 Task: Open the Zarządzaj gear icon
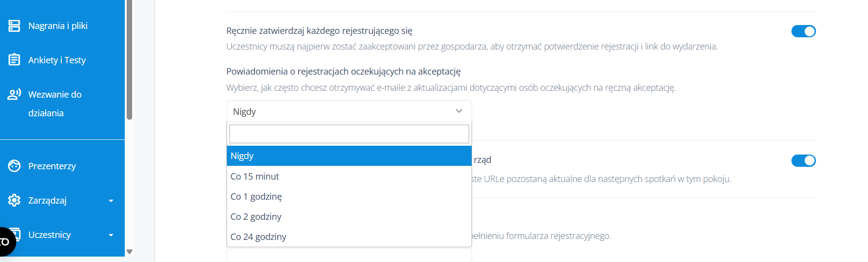click(x=14, y=200)
